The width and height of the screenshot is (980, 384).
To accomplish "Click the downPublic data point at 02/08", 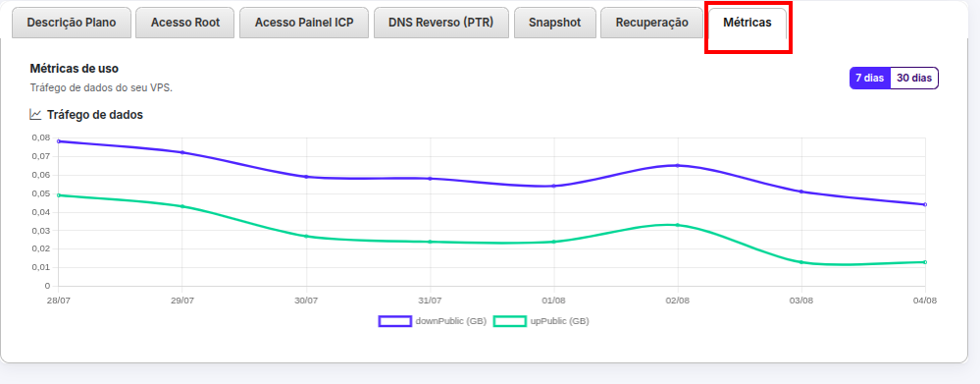I will point(678,166).
